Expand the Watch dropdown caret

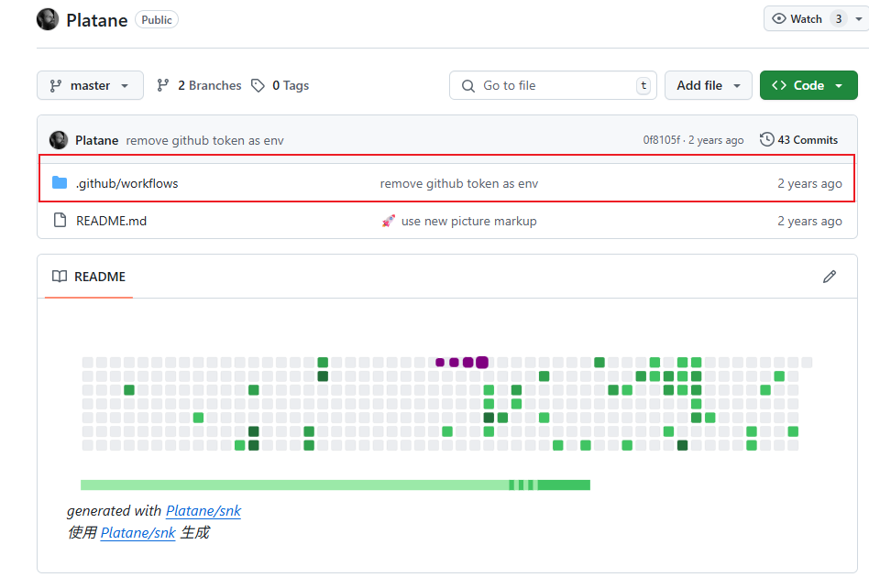pyautogui.click(x=859, y=19)
